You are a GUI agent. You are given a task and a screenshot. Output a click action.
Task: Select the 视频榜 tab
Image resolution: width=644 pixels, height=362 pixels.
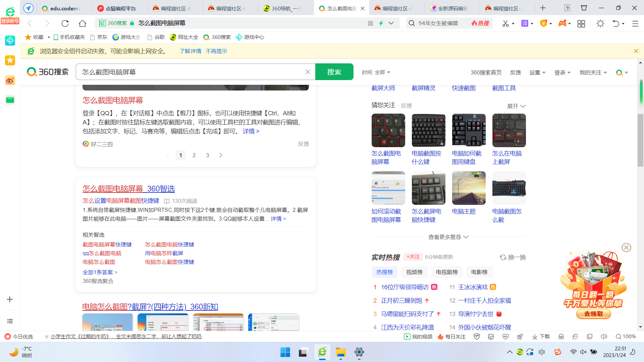click(x=414, y=272)
